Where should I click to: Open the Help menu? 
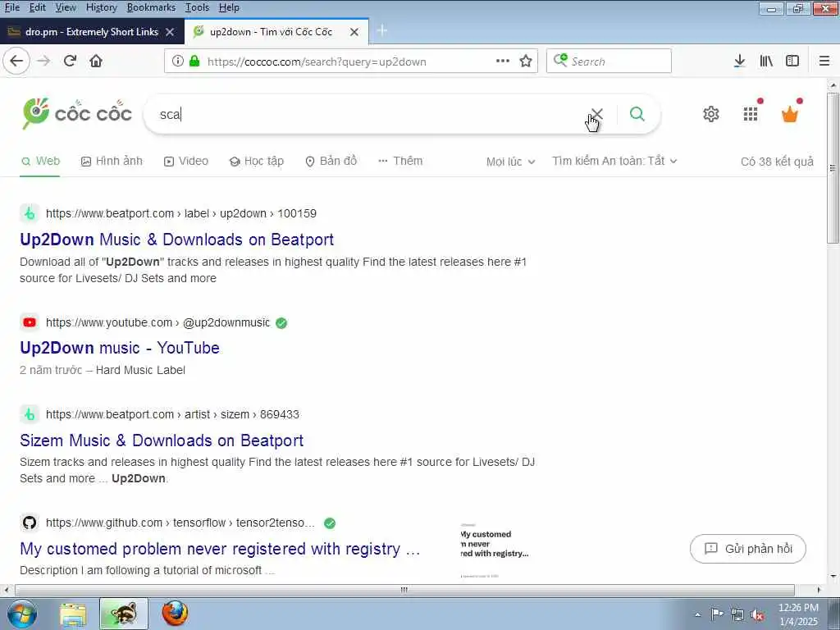230,7
